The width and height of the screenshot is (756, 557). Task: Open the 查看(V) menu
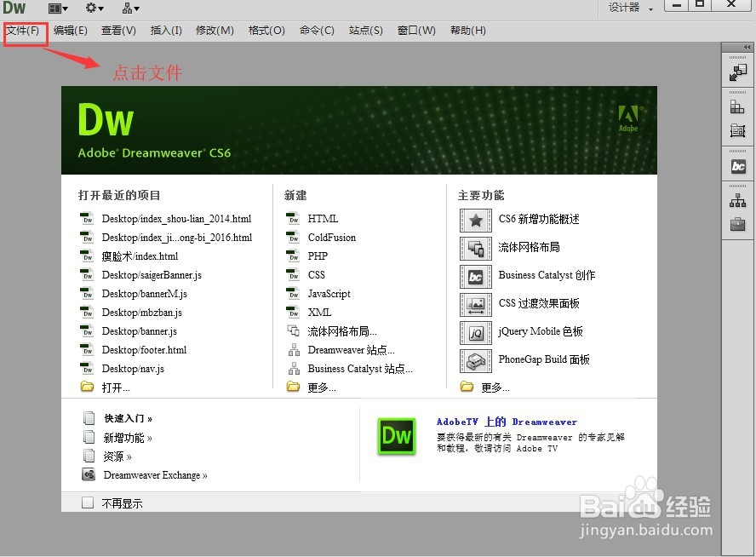tap(118, 31)
